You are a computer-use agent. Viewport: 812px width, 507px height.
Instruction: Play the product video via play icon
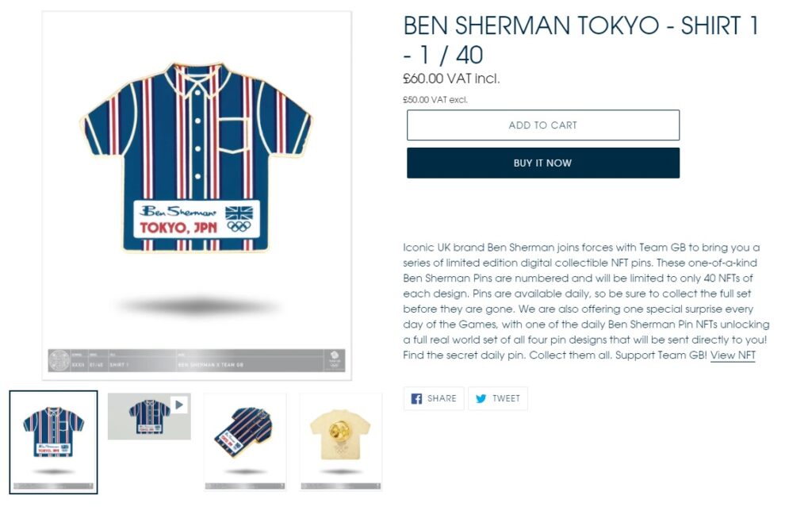(x=179, y=405)
